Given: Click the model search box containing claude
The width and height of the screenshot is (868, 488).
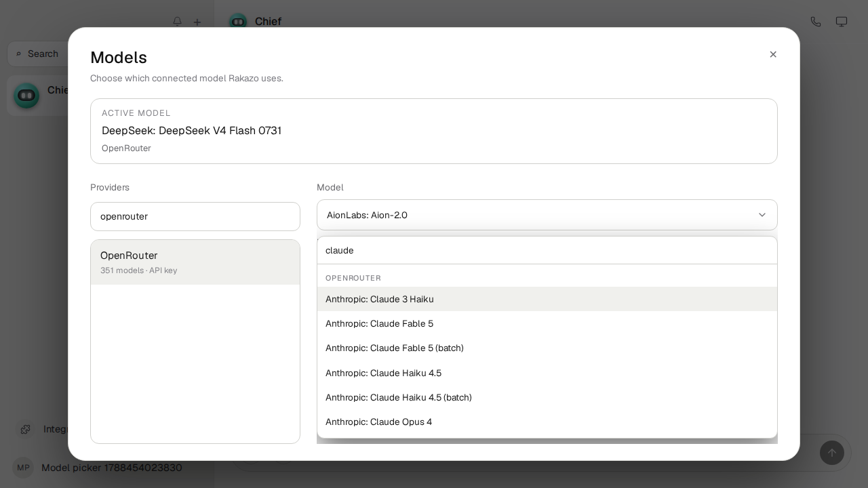Looking at the screenshot, I should point(547,250).
